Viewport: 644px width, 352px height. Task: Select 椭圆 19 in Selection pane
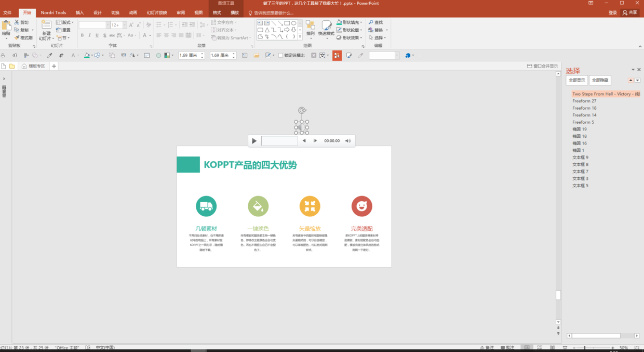pos(580,129)
